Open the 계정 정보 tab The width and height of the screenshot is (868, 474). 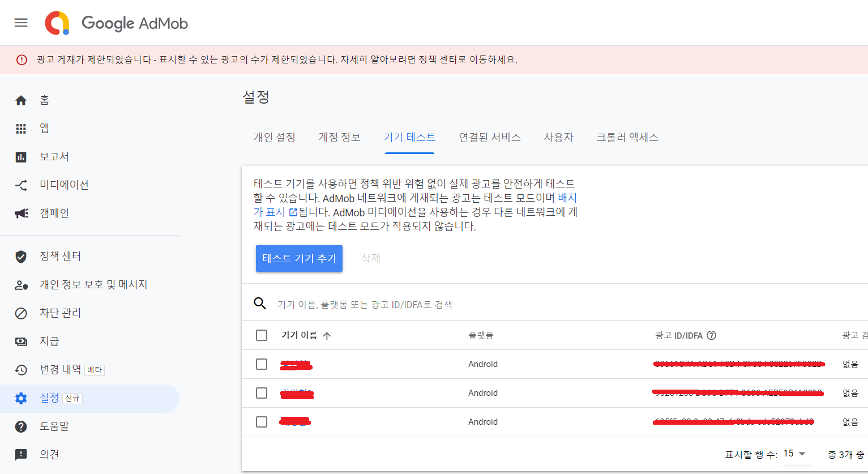point(340,138)
